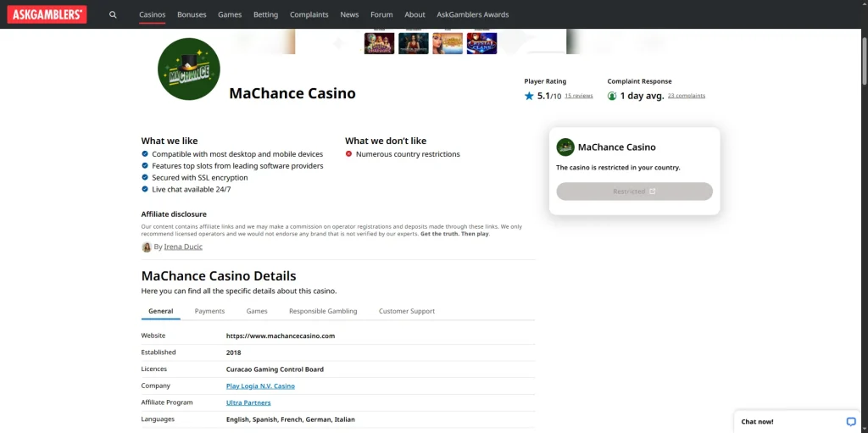Click the chat bubble icon

(x=851, y=421)
